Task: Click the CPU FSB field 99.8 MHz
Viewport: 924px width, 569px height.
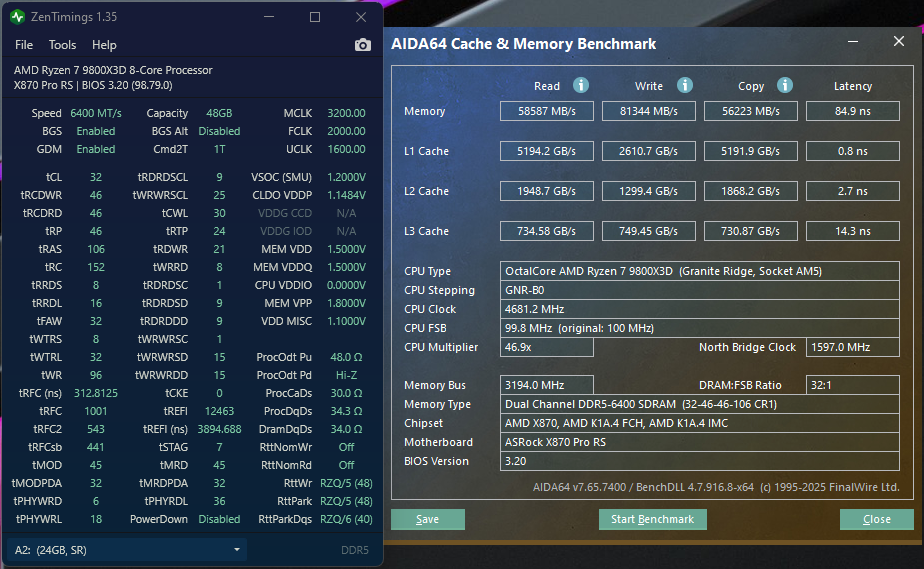Action: [x=699, y=328]
